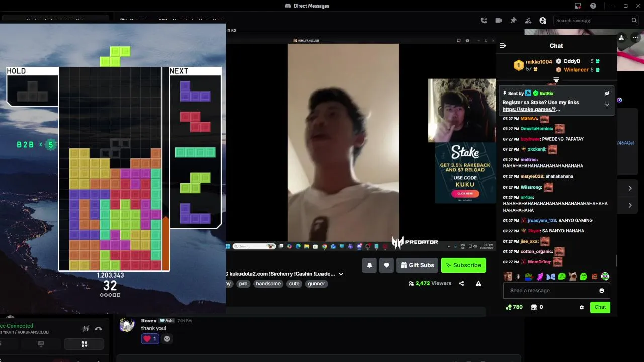Image resolution: width=644 pixels, height=362 pixels.
Task: Insert the Pepe frog quick emote
Action: click(x=529, y=276)
